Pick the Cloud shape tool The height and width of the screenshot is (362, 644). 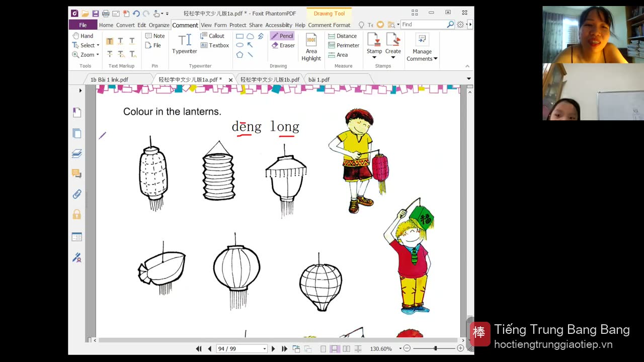250,36
